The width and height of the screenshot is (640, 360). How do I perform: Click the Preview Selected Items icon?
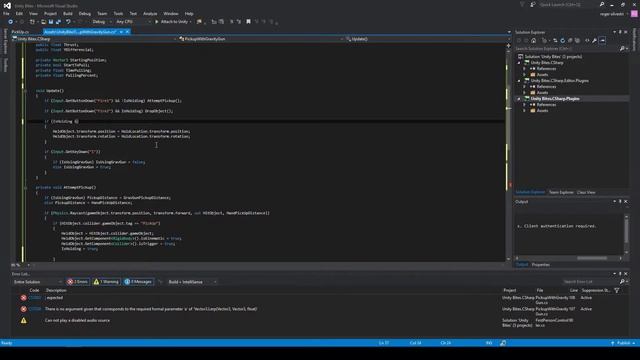(x=602, y=40)
